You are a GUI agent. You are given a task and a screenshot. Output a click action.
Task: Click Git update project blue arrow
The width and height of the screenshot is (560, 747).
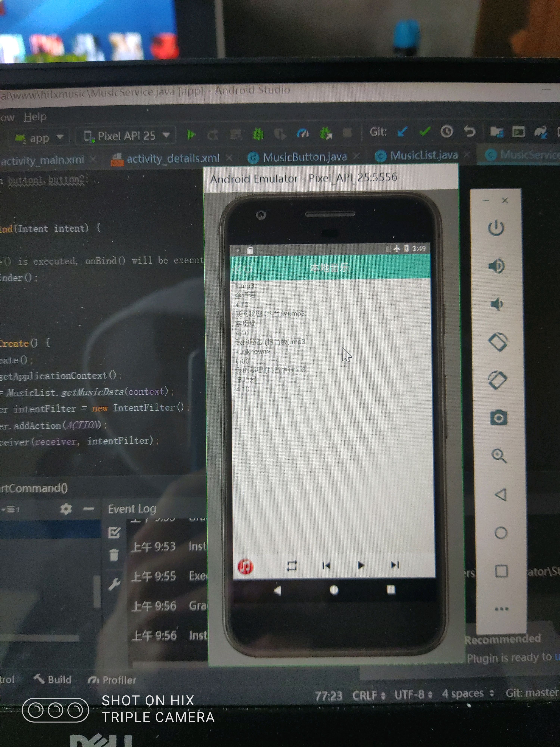[x=402, y=131]
